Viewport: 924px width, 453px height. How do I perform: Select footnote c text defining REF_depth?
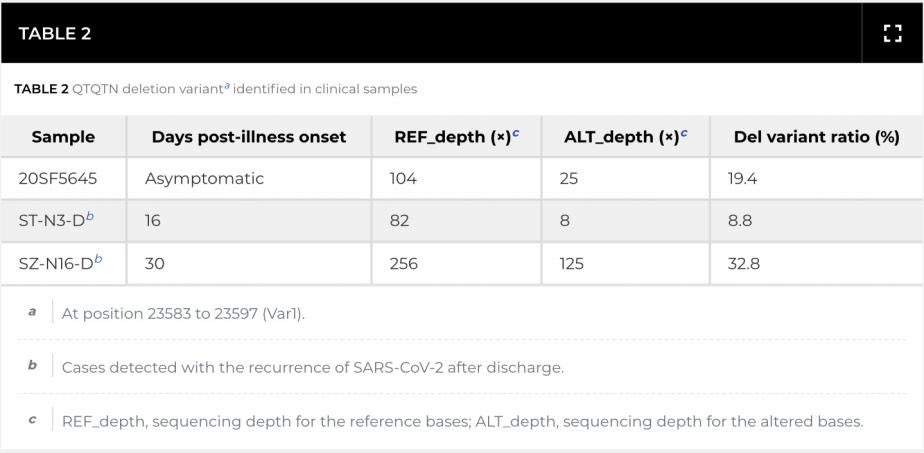point(461,421)
